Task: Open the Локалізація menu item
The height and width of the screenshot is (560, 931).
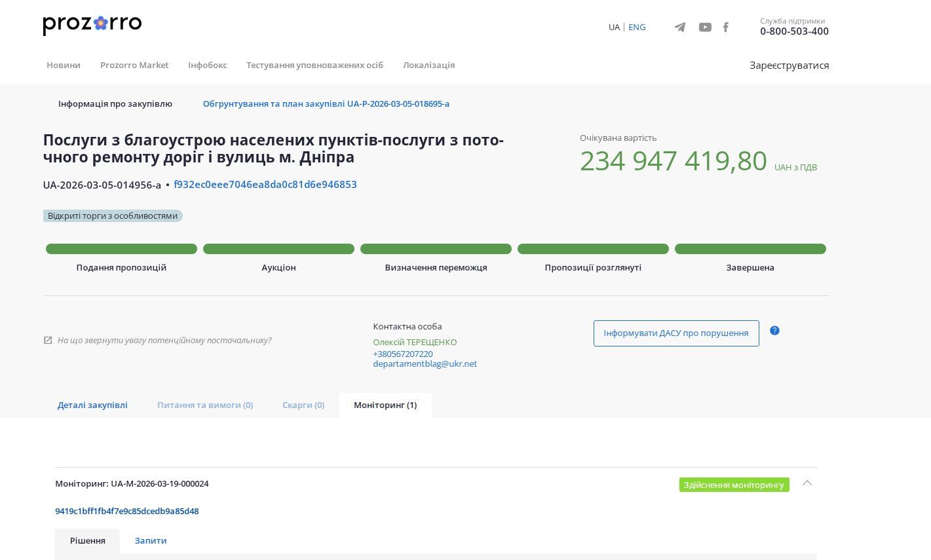Action: click(429, 65)
